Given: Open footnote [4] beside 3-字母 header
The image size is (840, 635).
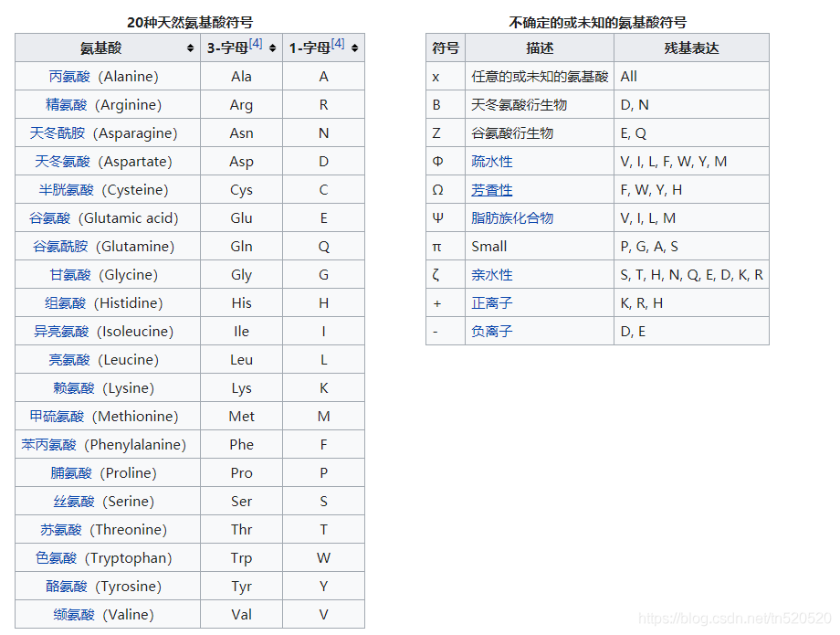Looking at the screenshot, I should pos(256,44).
